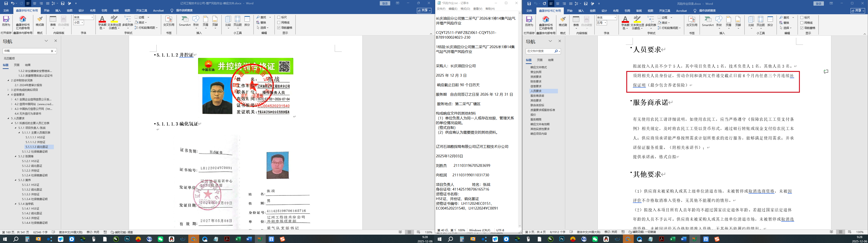Click 登录 button in left Word title bar
This screenshot has height=243, width=868.
(385, 3)
